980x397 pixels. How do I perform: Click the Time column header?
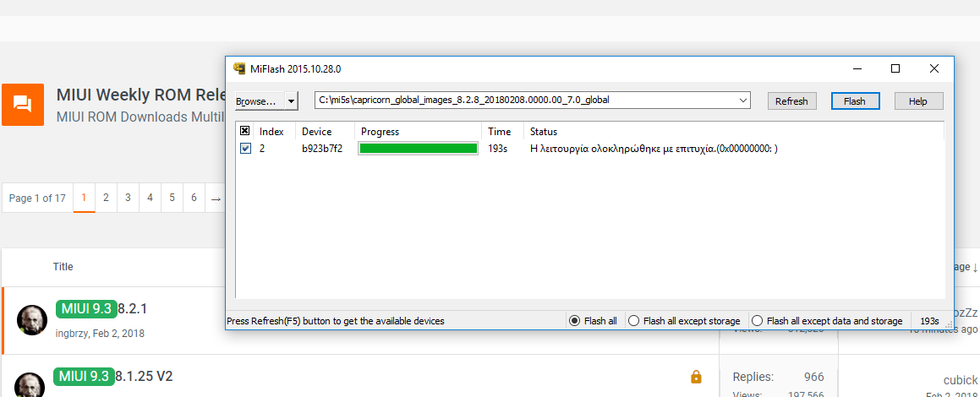(500, 132)
